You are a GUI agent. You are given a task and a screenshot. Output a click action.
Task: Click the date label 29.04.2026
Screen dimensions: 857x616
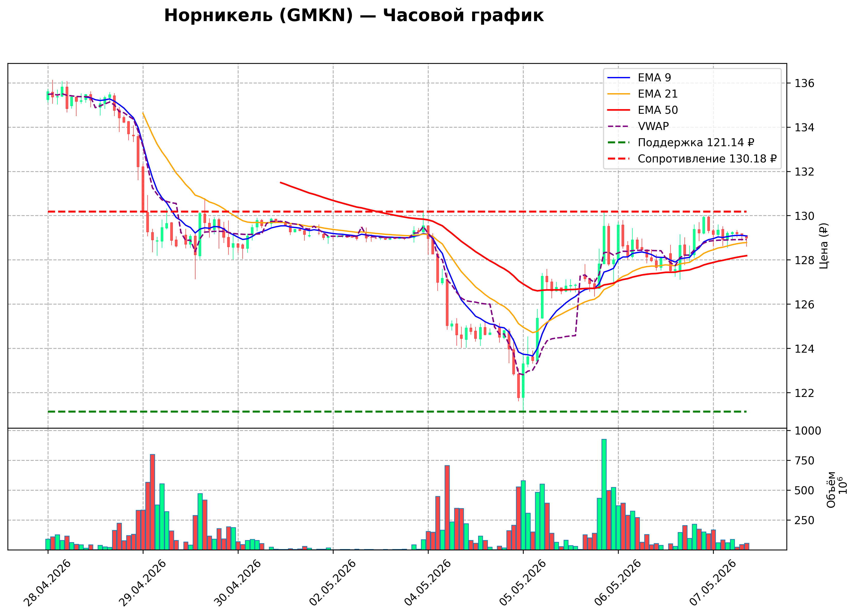[142, 583]
